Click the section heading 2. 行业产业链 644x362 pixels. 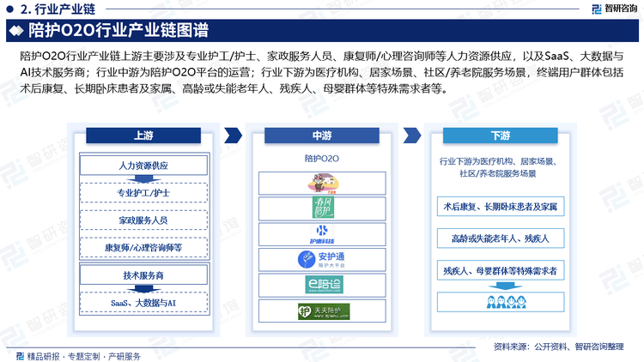coord(58,9)
